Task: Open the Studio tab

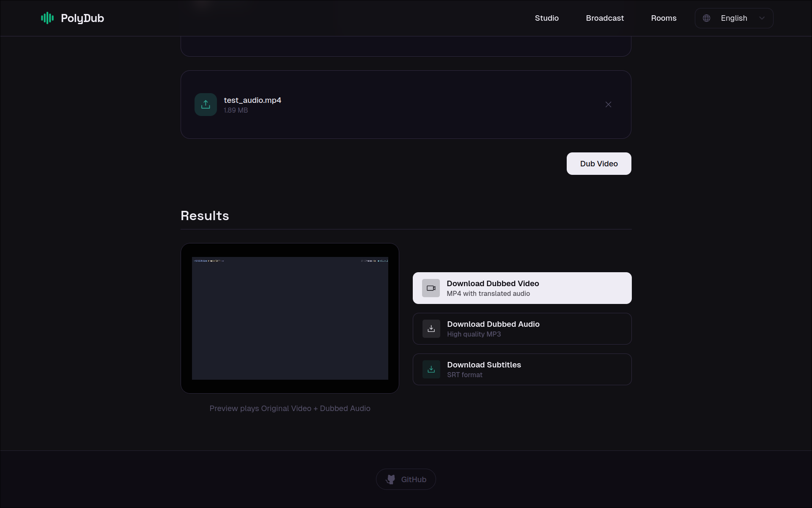Action: tap(546, 18)
